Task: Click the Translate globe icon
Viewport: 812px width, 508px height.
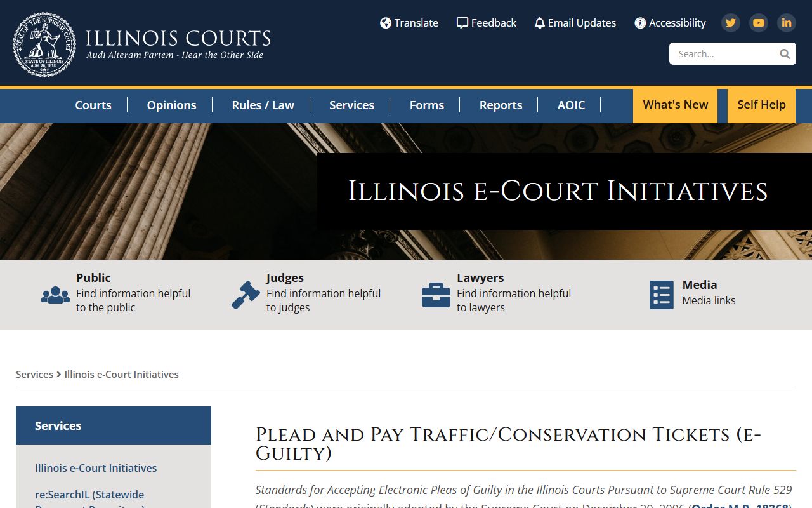Action: pos(385,23)
